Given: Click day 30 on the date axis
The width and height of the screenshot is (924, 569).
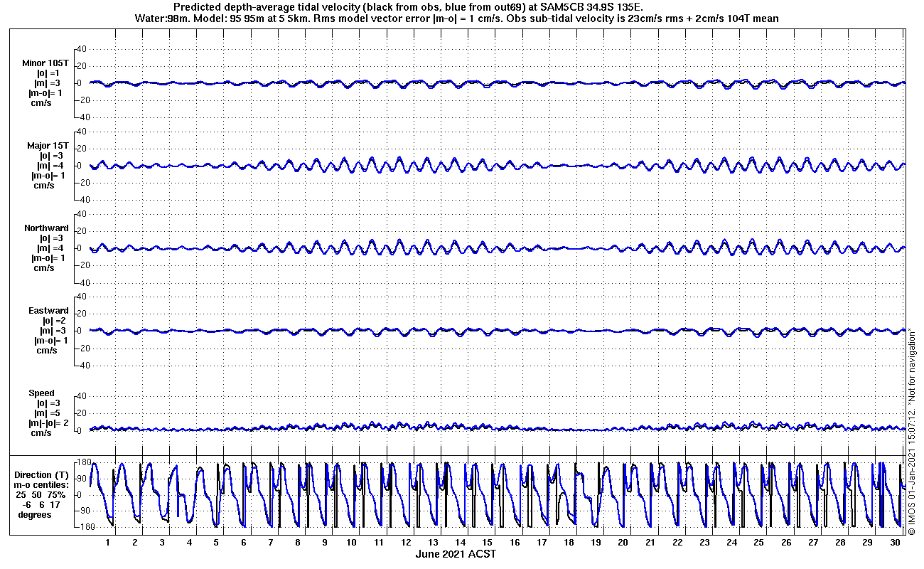Looking at the screenshot, I should [x=894, y=542].
